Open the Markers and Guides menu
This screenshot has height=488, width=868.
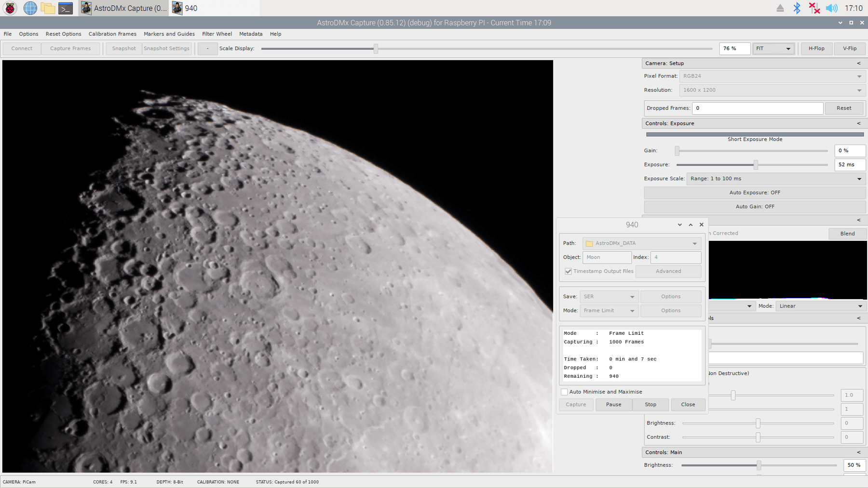click(169, 34)
